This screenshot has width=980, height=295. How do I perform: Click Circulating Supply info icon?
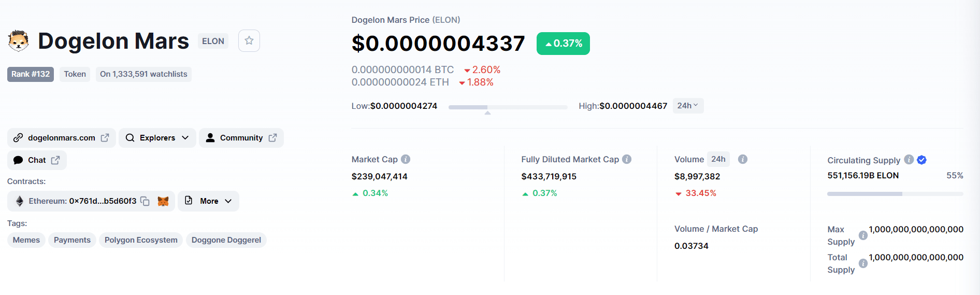(909, 160)
